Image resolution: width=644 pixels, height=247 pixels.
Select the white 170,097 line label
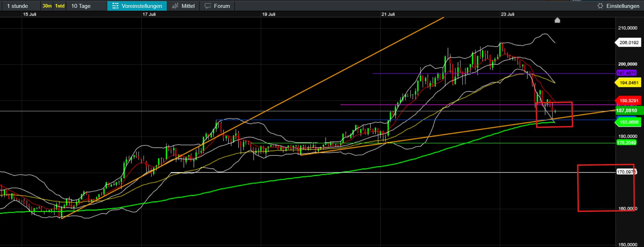click(626, 172)
